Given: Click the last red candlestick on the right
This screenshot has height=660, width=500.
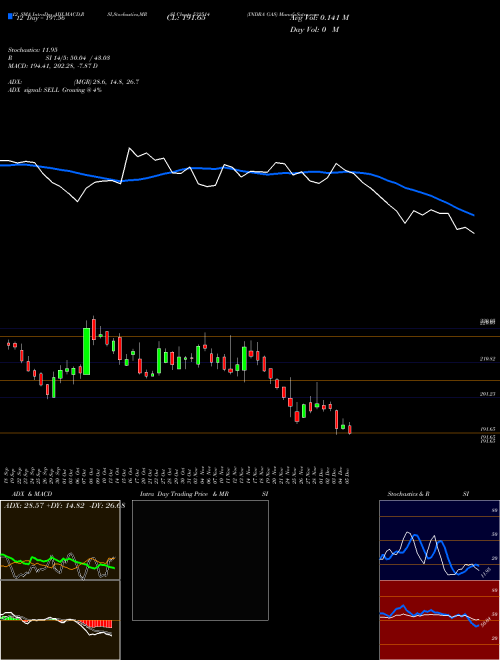Looking at the screenshot, I should click(x=350, y=429).
